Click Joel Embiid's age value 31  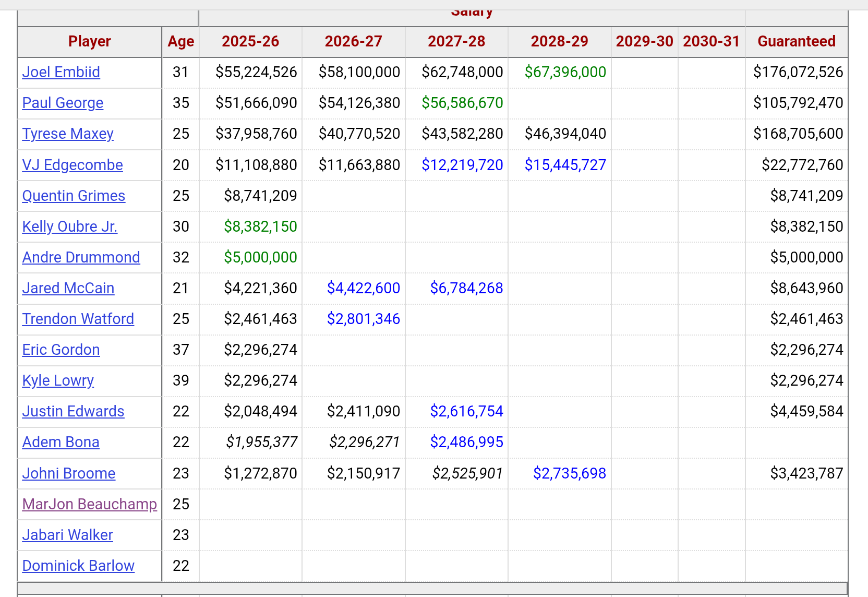181,72
